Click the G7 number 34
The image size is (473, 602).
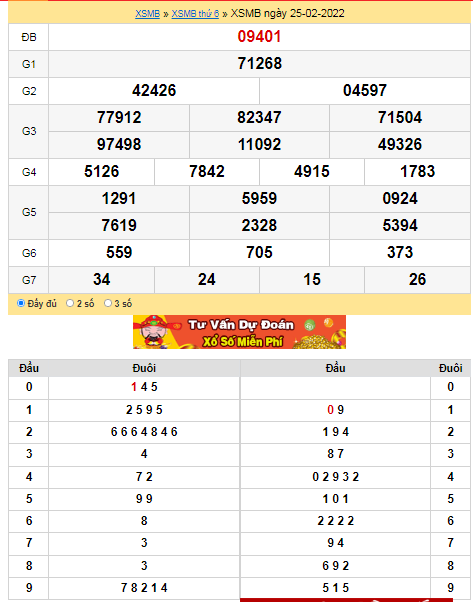[102, 280]
